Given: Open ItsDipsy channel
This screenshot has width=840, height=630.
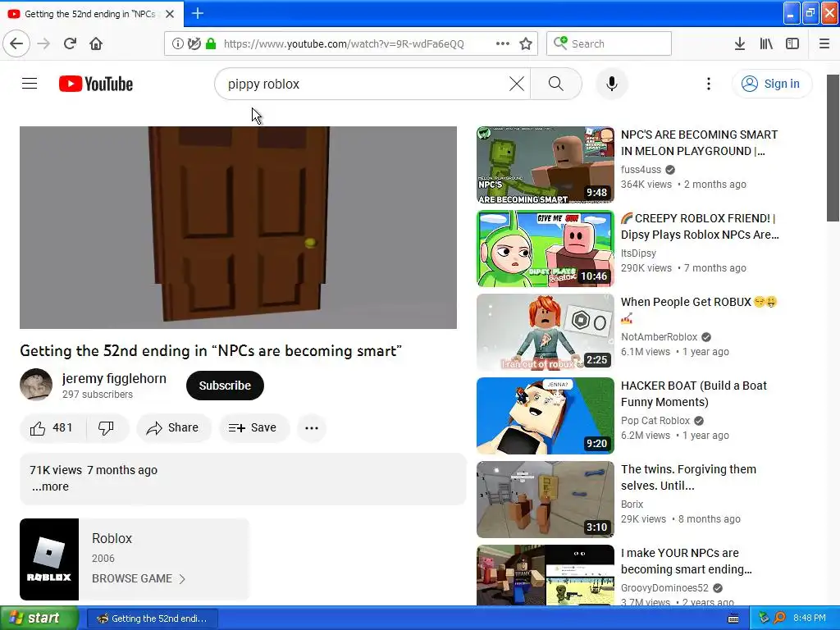Looking at the screenshot, I should 638,253.
